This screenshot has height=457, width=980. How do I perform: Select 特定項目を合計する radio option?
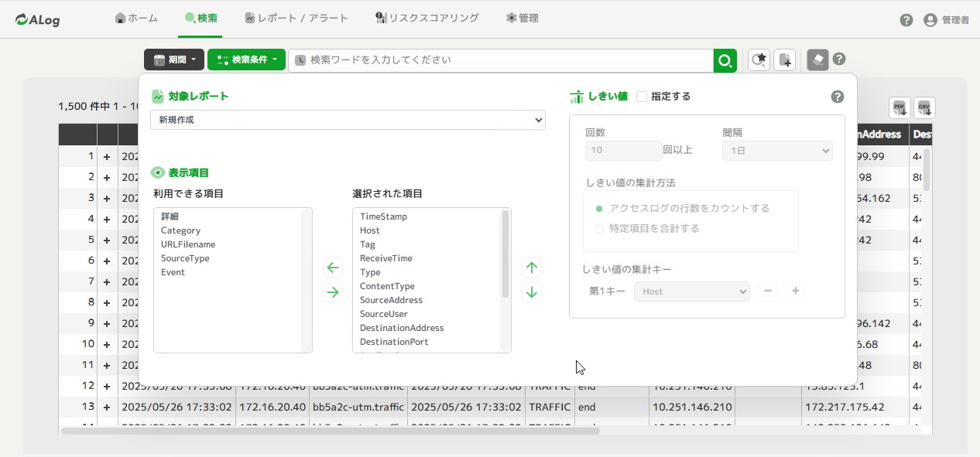pyautogui.click(x=599, y=229)
